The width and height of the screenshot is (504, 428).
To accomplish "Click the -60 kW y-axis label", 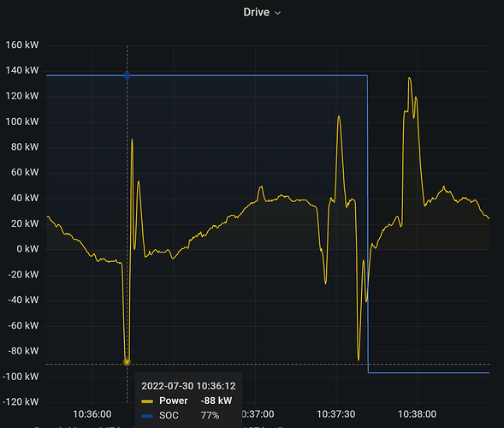I will [23, 325].
